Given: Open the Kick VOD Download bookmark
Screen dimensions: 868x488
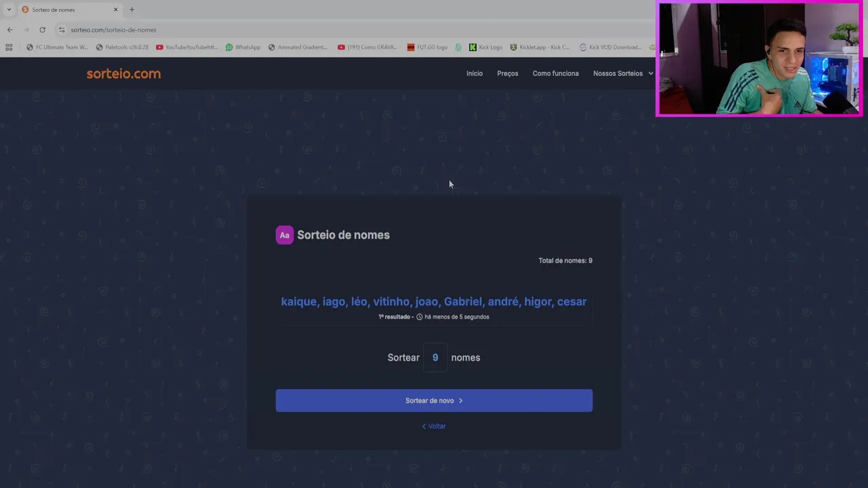Looking at the screenshot, I should [610, 47].
